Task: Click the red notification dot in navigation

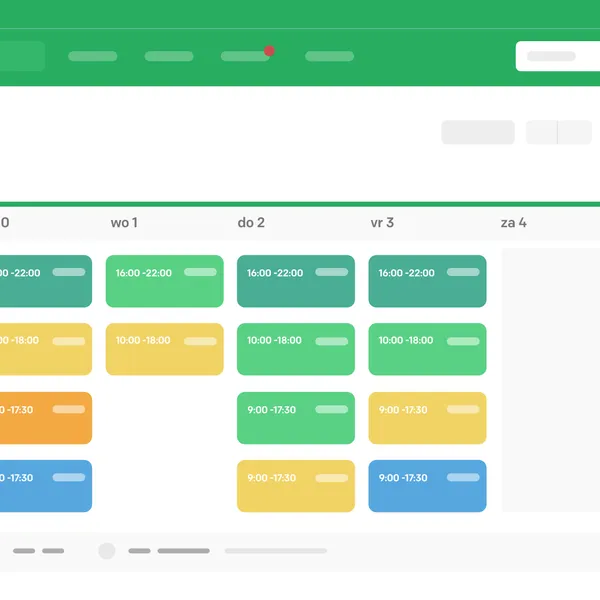Action: 269,50
